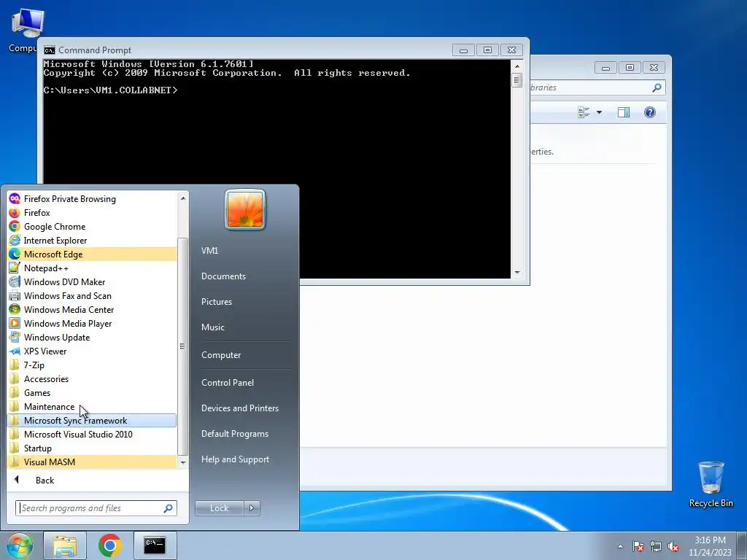Screen dimensions: 747x560
Task: Open Pictures from Start menu
Action: coord(216,302)
